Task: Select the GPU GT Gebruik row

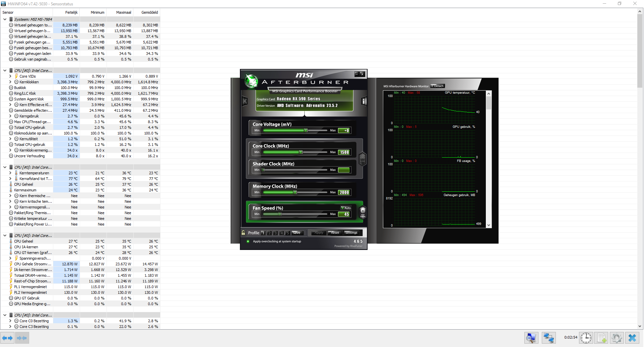Action: (80, 298)
